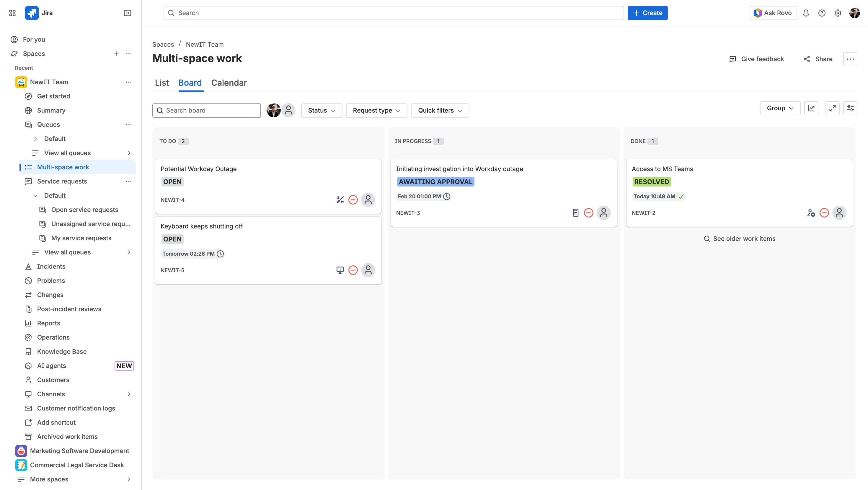Click request type icon on NEWIT-4
Viewport: 868px width, 490px height.
coord(340,200)
